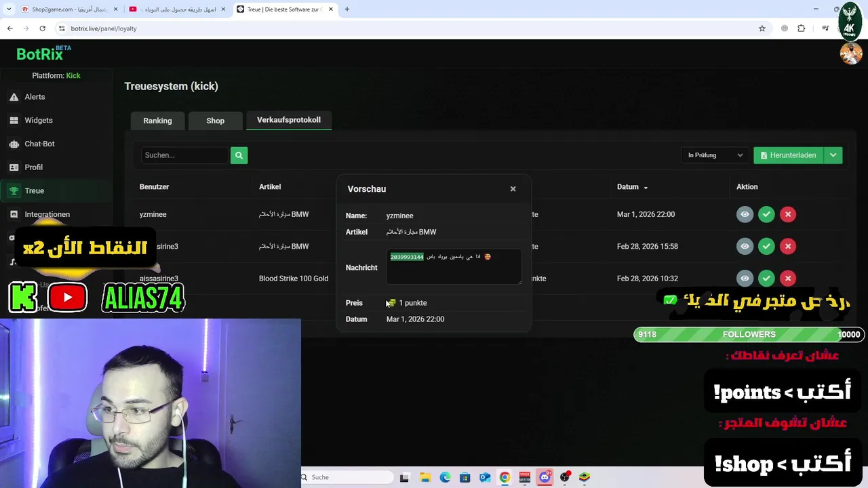The image size is (868, 488).
Task: Click the Kick platform link
Action: click(x=73, y=75)
